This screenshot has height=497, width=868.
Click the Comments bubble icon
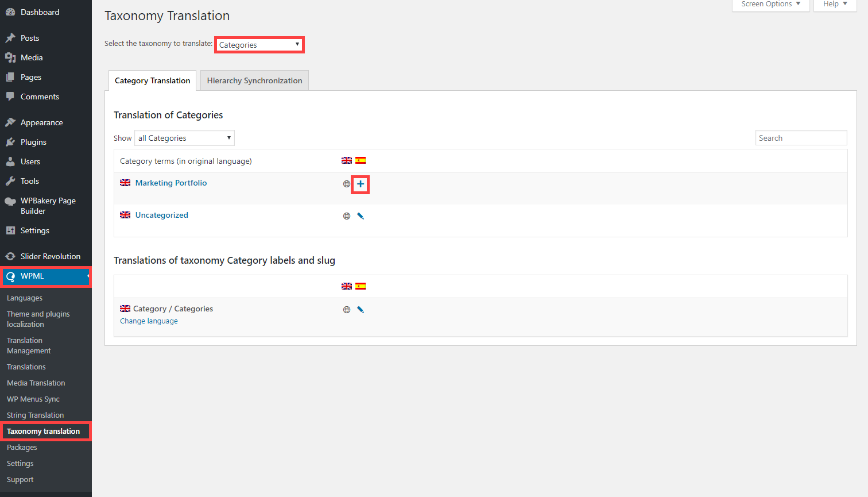point(10,97)
